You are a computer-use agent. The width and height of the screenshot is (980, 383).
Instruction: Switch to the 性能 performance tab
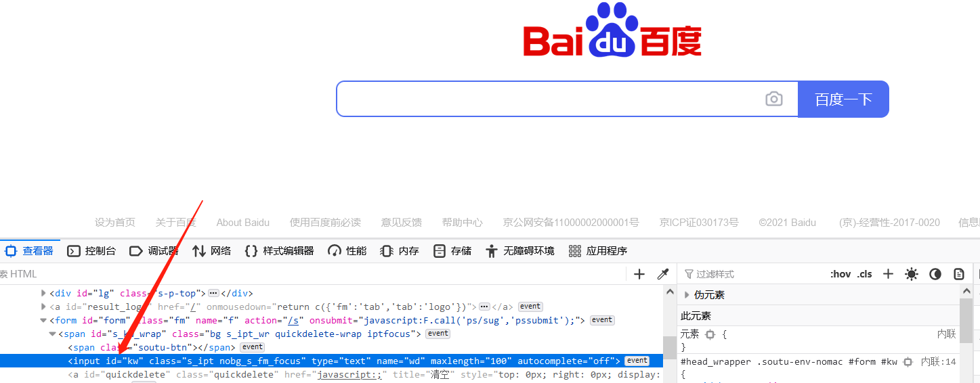coord(347,251)
